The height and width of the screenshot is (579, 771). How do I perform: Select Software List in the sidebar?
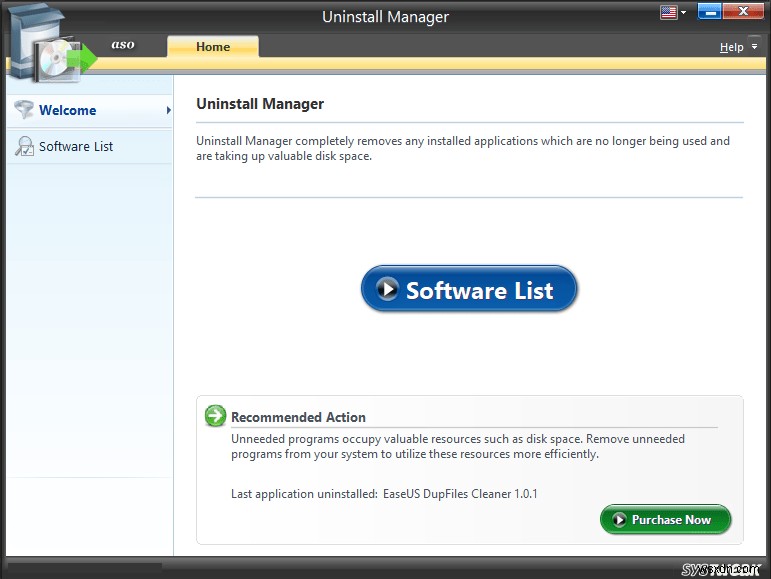click(90, 146)
